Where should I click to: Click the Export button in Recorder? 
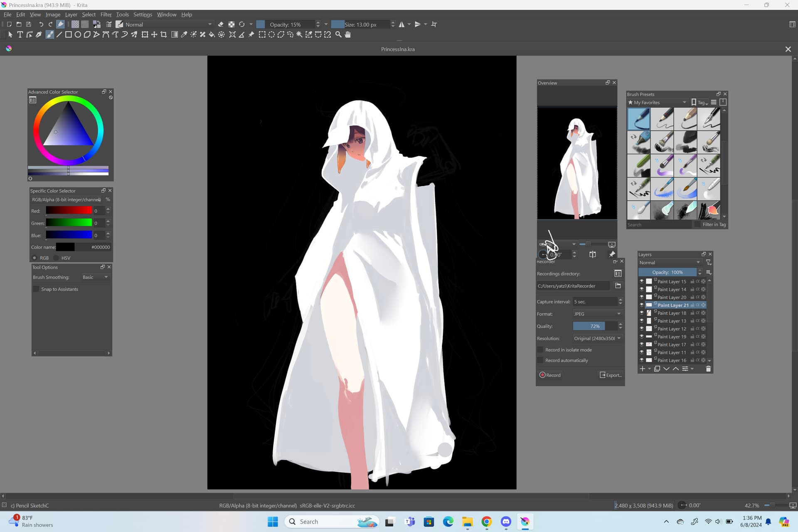611,375
